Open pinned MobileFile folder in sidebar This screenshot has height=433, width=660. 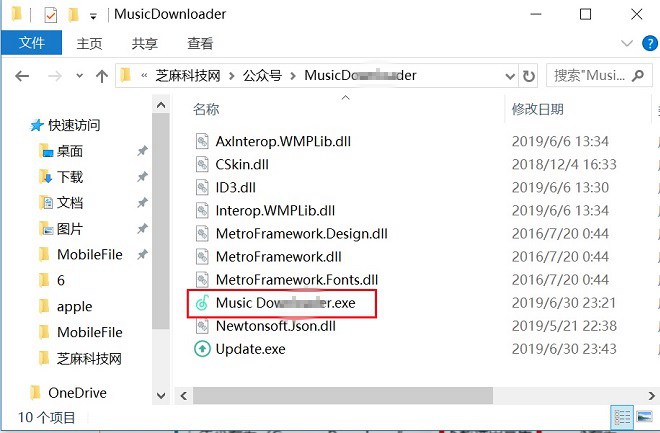point(90,255)
